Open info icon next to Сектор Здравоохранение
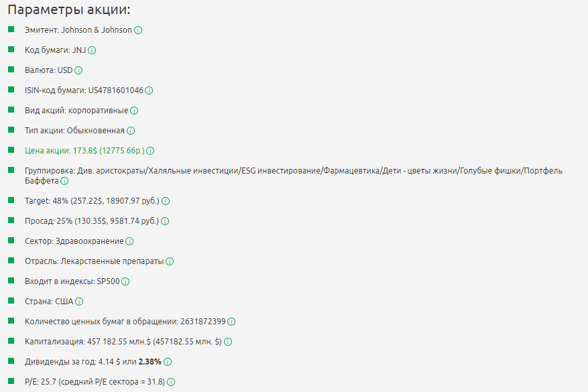Screen dimensions: 588x392 129,241
